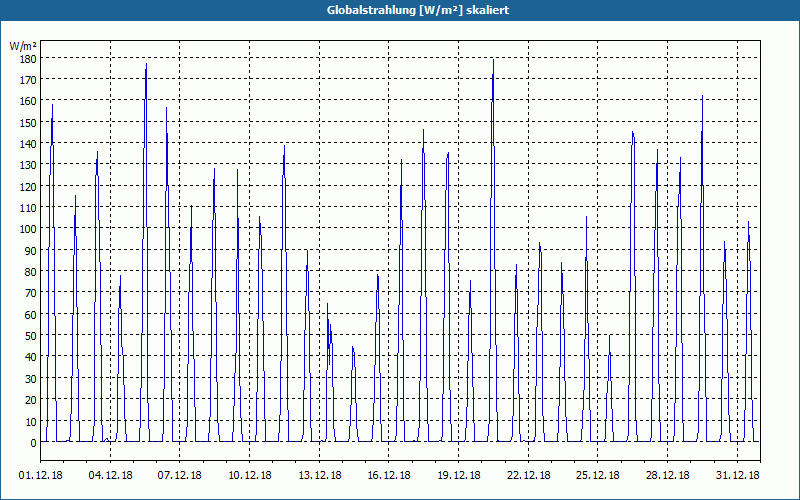Select the 04.12.18 date label
The height and width of the screenshot is (500, 800).
pos(110,475)
